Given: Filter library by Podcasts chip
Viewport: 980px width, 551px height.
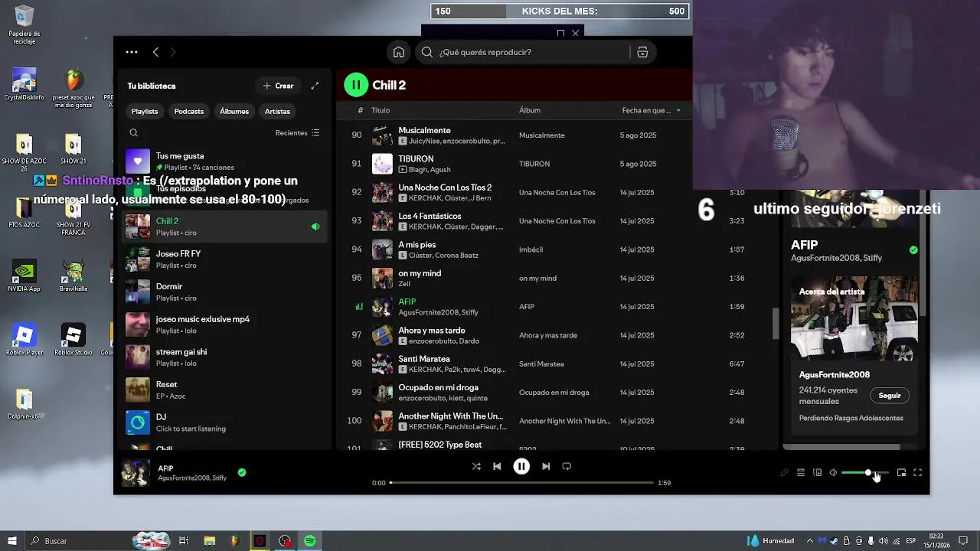Looking at the screenshot, I should point(189,111).
